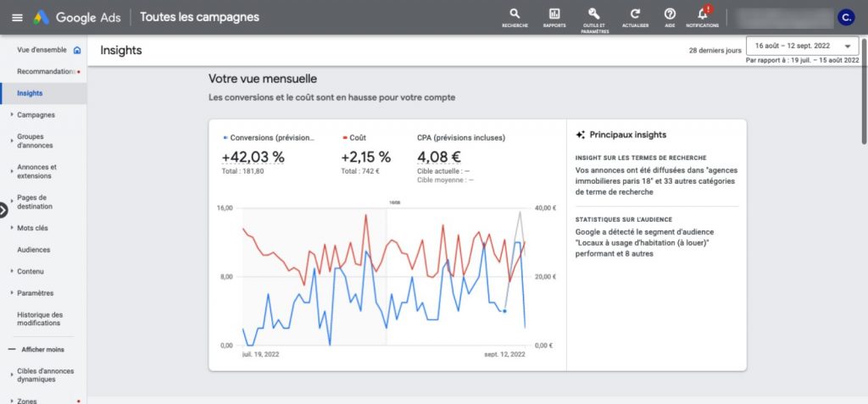Click the blue marker on conversions line
The height and width of the screenshot is (404, 868).
coord(504,311)
